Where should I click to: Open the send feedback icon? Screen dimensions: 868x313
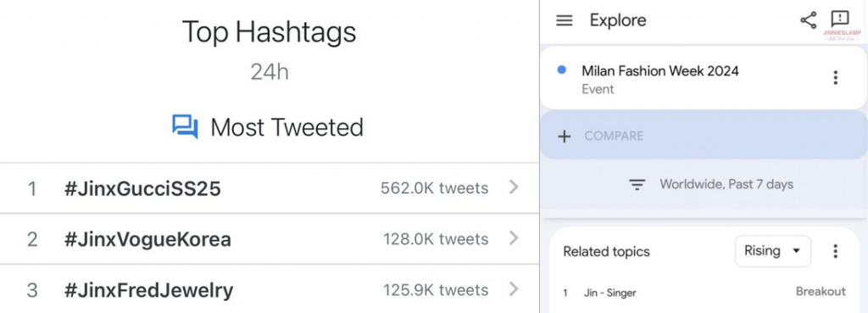(840, 19)
